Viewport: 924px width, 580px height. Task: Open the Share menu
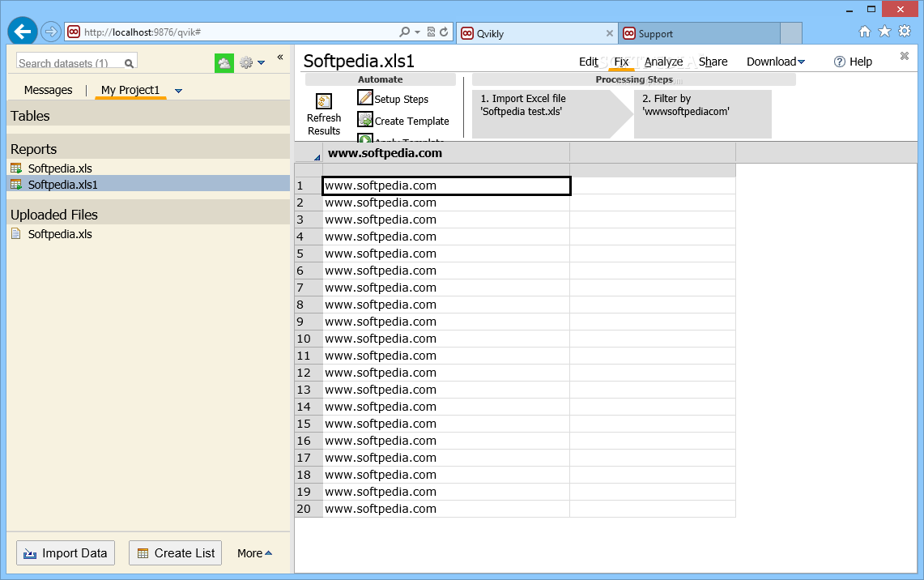pyautogui.click(x=713, y=62)
